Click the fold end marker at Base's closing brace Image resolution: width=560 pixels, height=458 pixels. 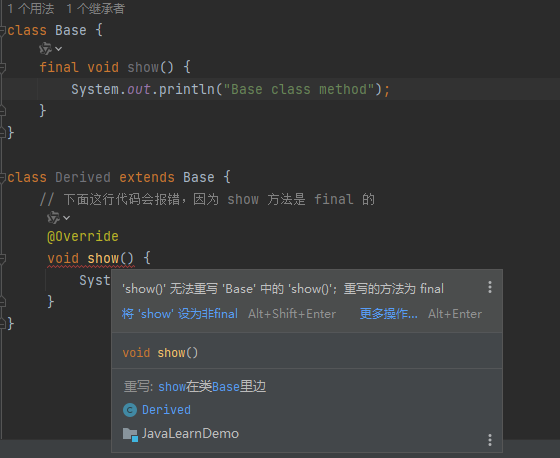(x=2, y=133)
